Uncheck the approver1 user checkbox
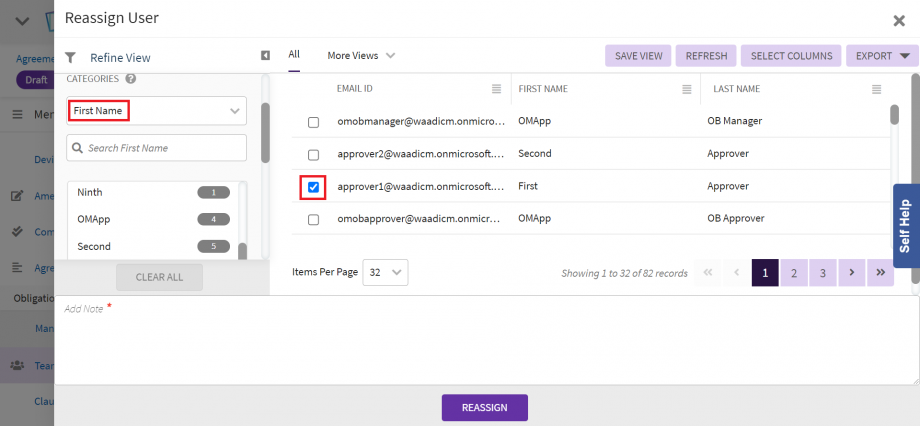Image resolution: width=920 pixels, height=426 pixels. pyautogui.click(x=313, y=187)
